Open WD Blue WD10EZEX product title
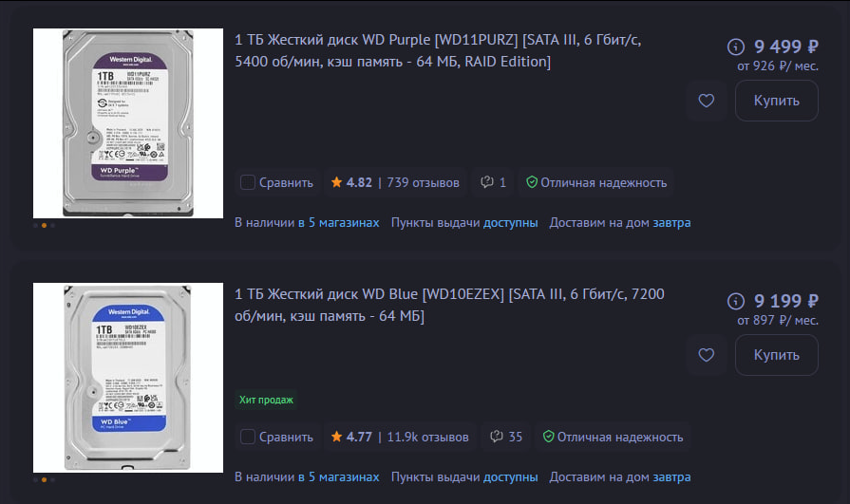 tap(449, 305)
